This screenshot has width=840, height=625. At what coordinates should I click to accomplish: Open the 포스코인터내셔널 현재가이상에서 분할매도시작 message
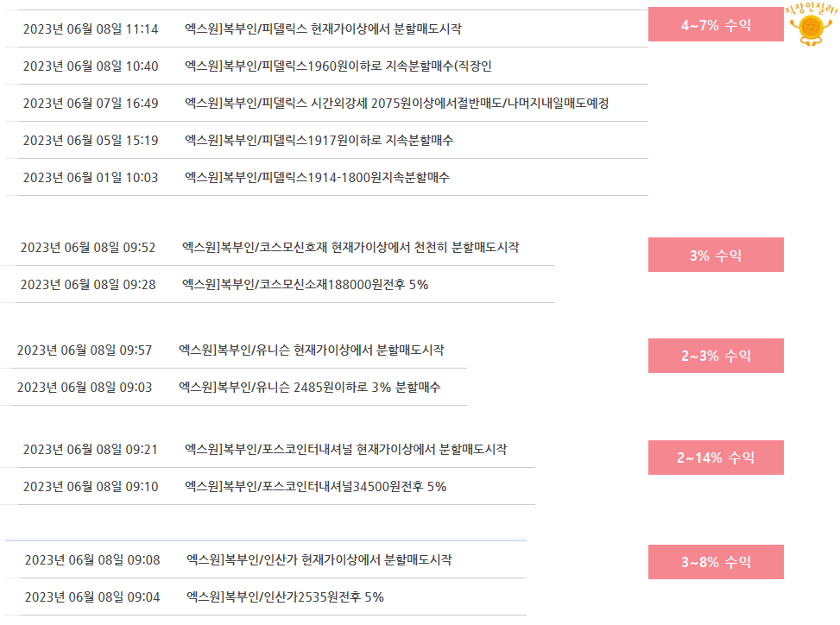click(345, 450)
